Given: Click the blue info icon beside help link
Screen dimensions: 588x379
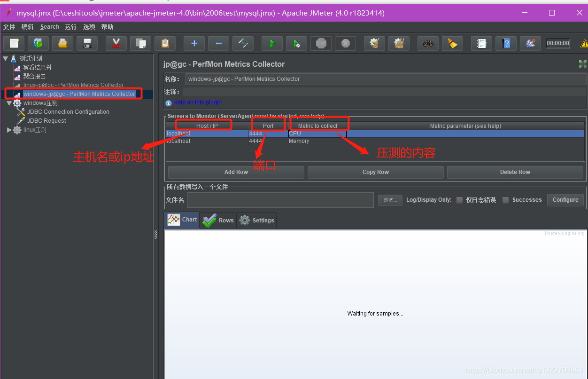Looking at the screenshot, I should coord(169,103).
